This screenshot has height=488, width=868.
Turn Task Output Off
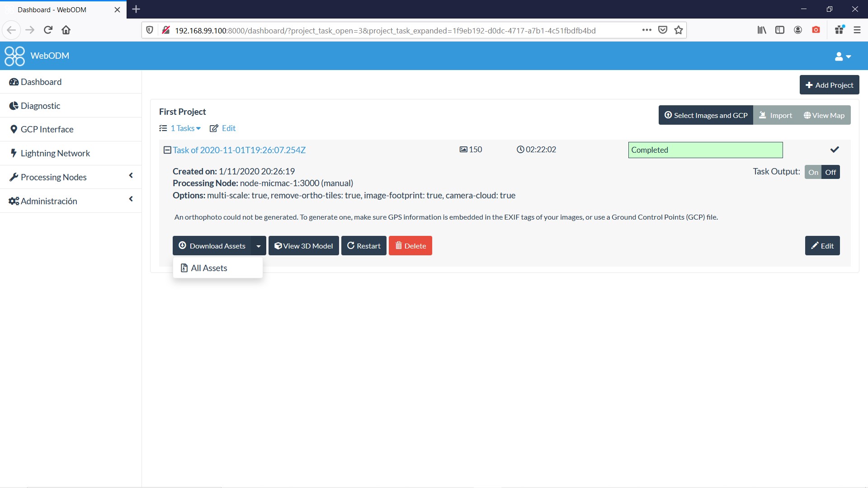pos(830,172)
